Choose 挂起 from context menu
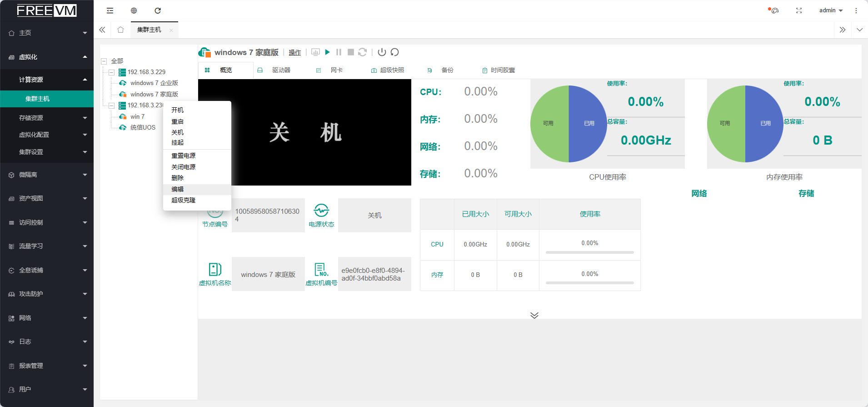Screen dimensions: 868x407 (x=197, y=142)
